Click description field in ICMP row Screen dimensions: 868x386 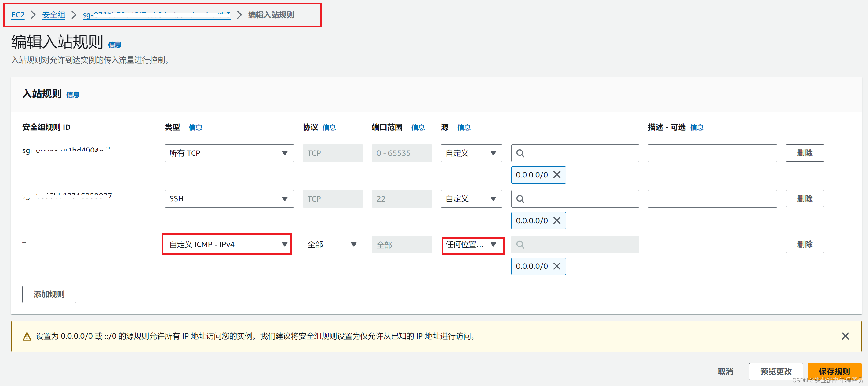[x=712, y=245]
